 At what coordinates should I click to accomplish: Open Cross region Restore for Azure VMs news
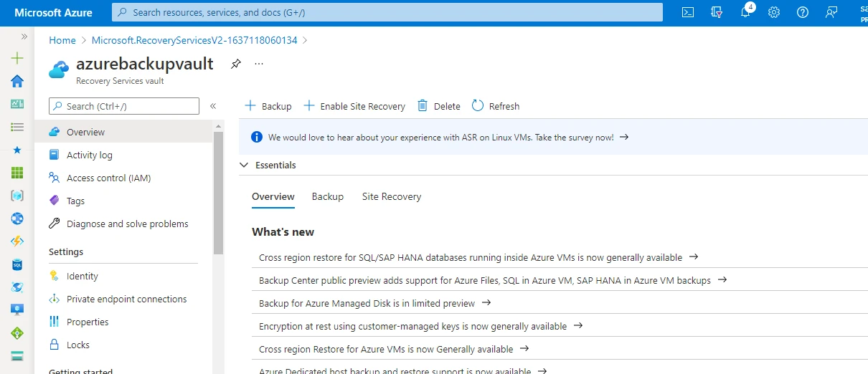[x=394, y=349]
